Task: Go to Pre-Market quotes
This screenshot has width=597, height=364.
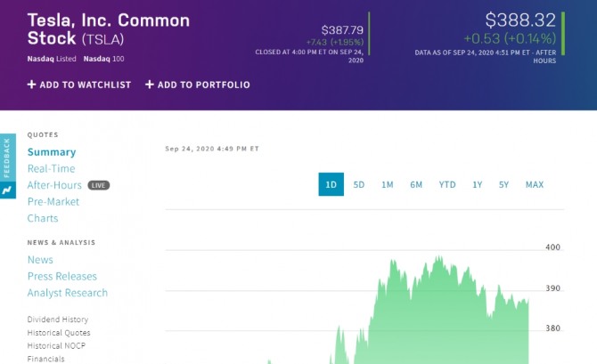Action: point(53,202)
